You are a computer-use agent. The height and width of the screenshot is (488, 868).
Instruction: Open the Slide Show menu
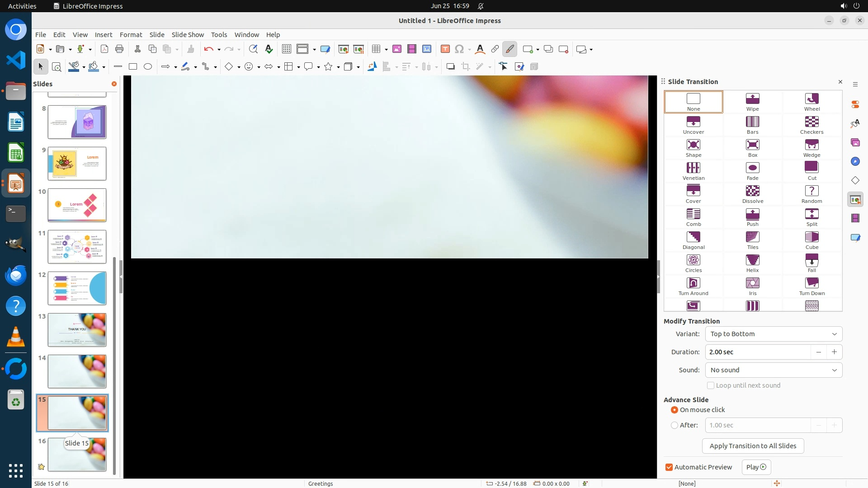click(x=188, y=35)
